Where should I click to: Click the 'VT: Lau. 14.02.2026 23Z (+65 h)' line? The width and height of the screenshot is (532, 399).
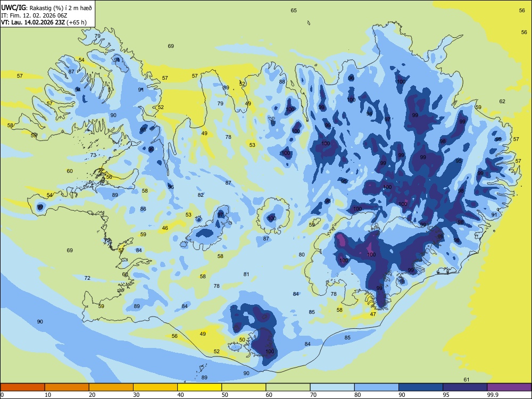tap(44, 22)
